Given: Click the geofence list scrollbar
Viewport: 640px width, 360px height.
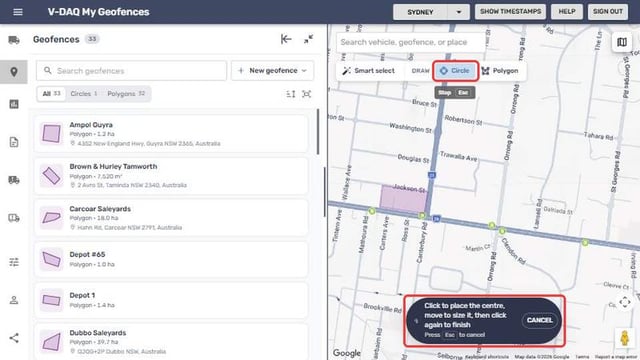Looking at the screenshot, I should pos(318,131).
